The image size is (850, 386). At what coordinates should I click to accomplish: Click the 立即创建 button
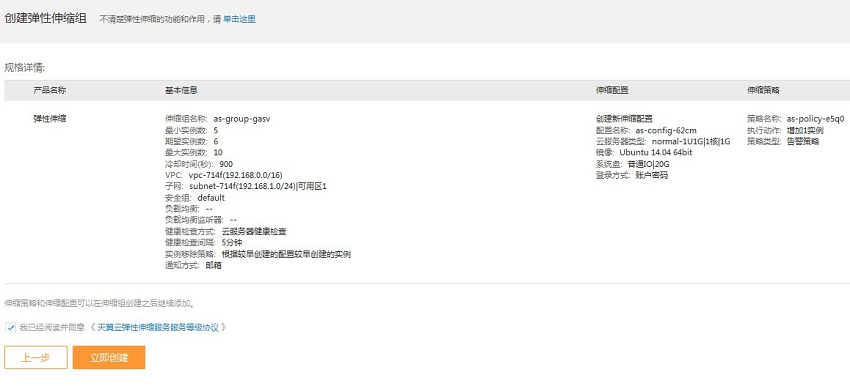(109, 357)
